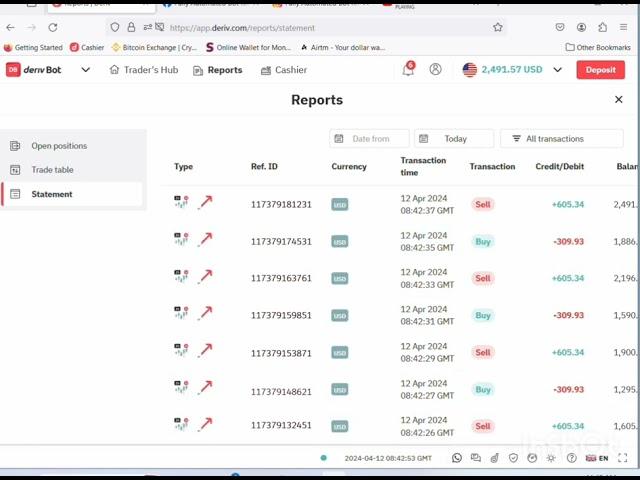Close the Reports panel
Image resolution: width=640 pixels, height=480 pixels.
click(618, 100)
